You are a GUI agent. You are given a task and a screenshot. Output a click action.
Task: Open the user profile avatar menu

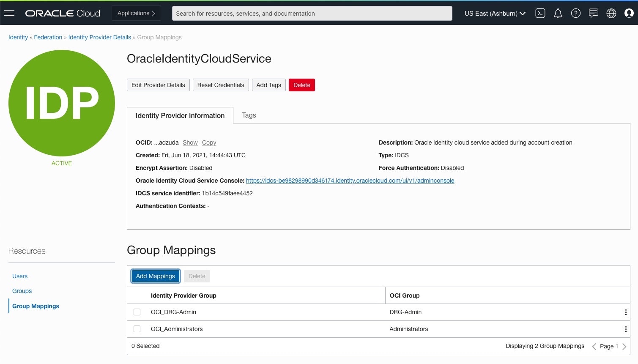pos(629,14)
